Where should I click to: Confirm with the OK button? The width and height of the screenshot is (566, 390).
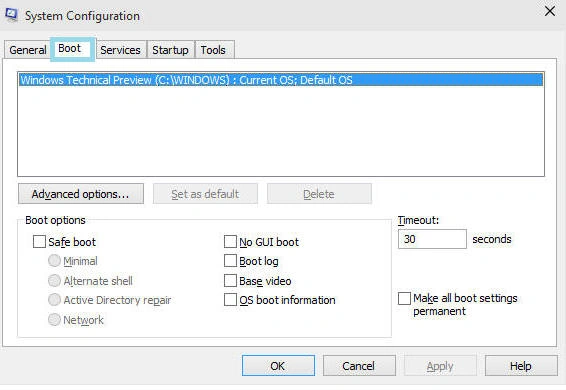coord(278,365)
